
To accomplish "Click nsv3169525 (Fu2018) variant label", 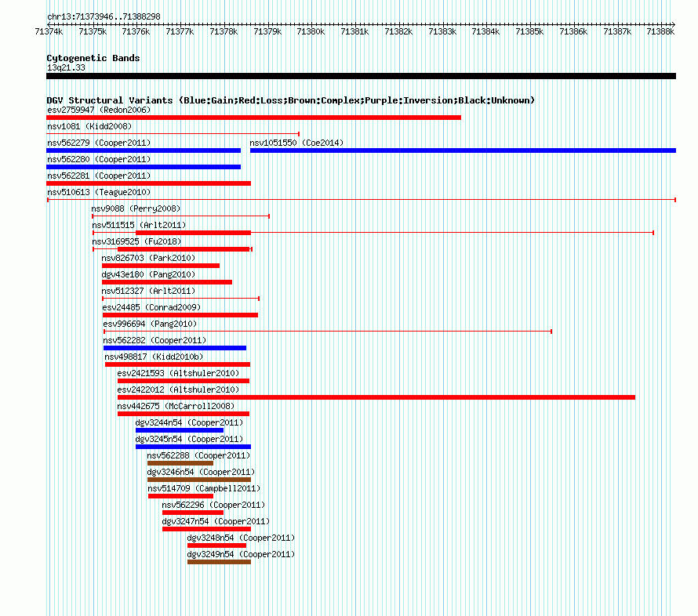I will click(136, 241).
